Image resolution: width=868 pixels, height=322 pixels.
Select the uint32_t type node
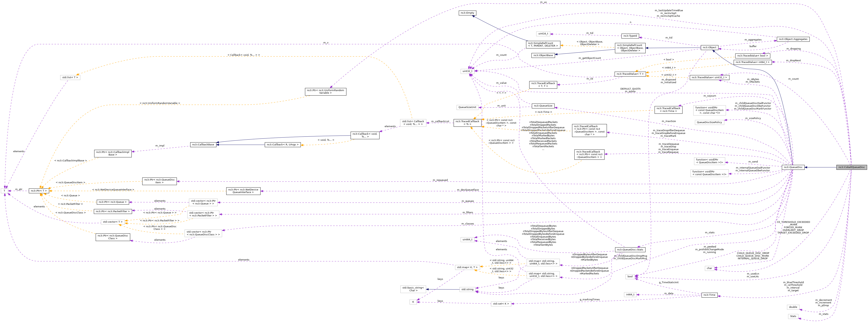click(467, 71)
